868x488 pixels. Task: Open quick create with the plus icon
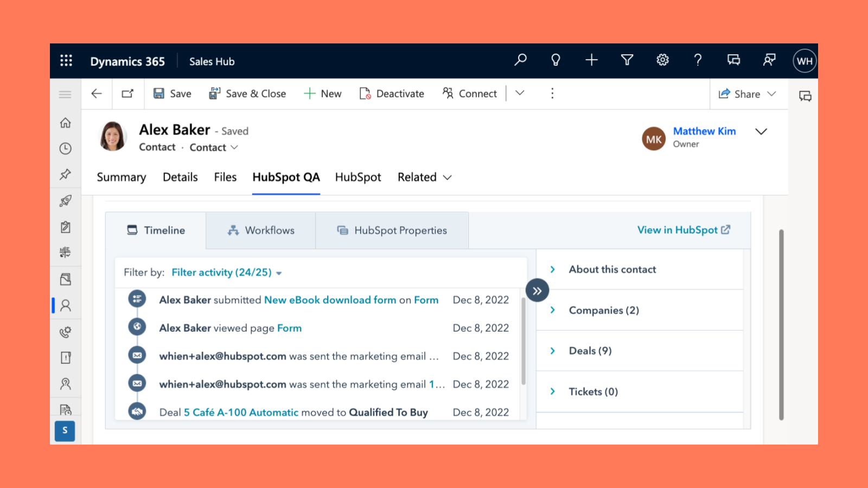[591, 60]
